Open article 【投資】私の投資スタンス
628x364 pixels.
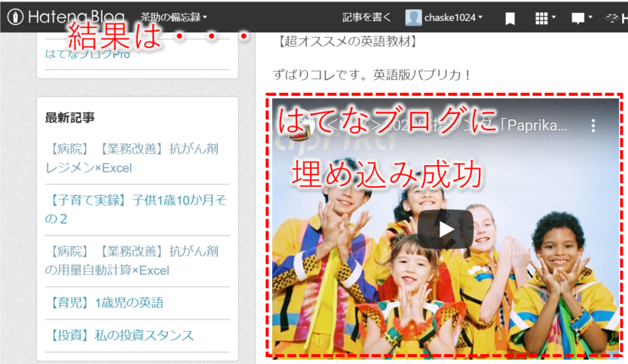tap(120, 335)
